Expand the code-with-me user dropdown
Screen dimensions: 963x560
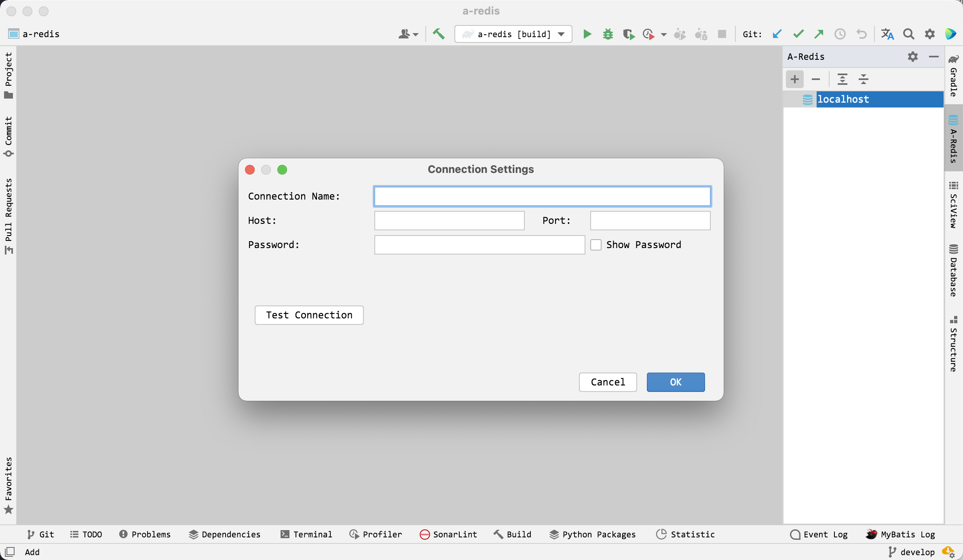[x=408, y=34]
